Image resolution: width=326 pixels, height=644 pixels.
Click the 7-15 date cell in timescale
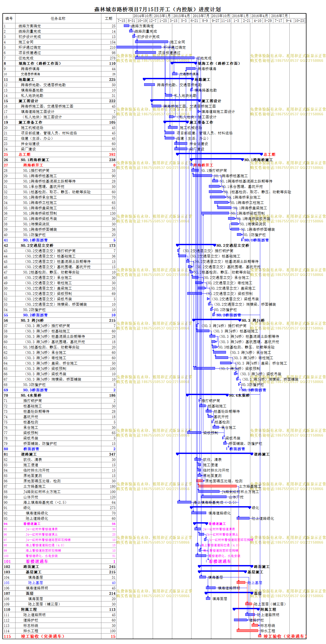tap(121, 21)
